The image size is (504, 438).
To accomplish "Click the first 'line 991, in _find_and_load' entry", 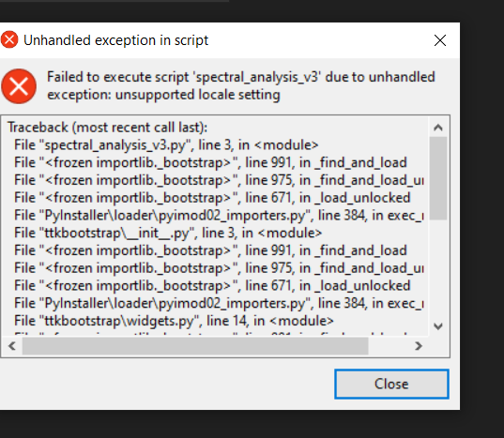I will (x=210, y=162).
